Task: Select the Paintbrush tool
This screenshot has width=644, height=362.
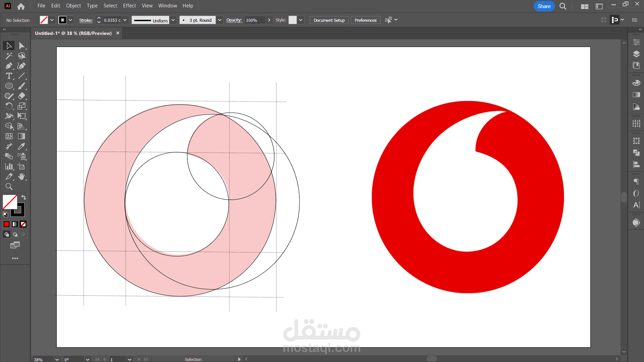Action: [x=22, y=86]
